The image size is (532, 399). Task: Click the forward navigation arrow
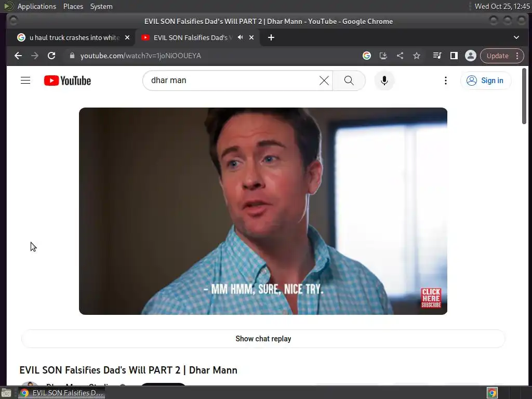tap(35, 56)
